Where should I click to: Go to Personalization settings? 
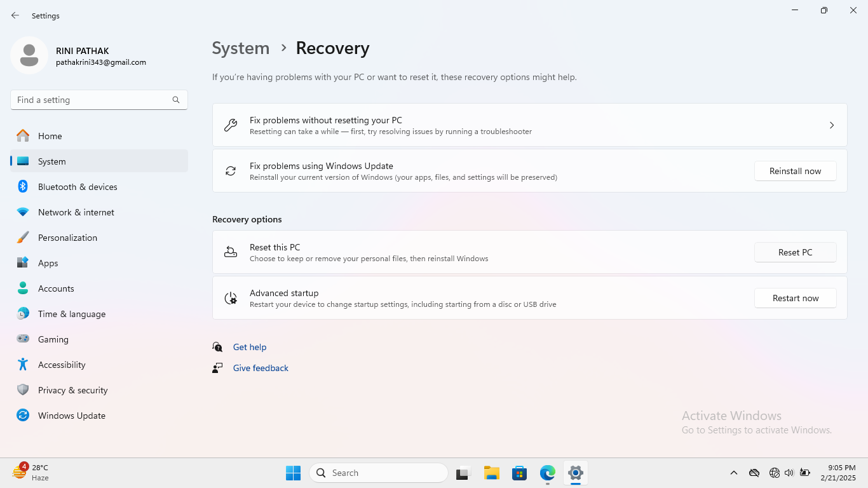67,238
